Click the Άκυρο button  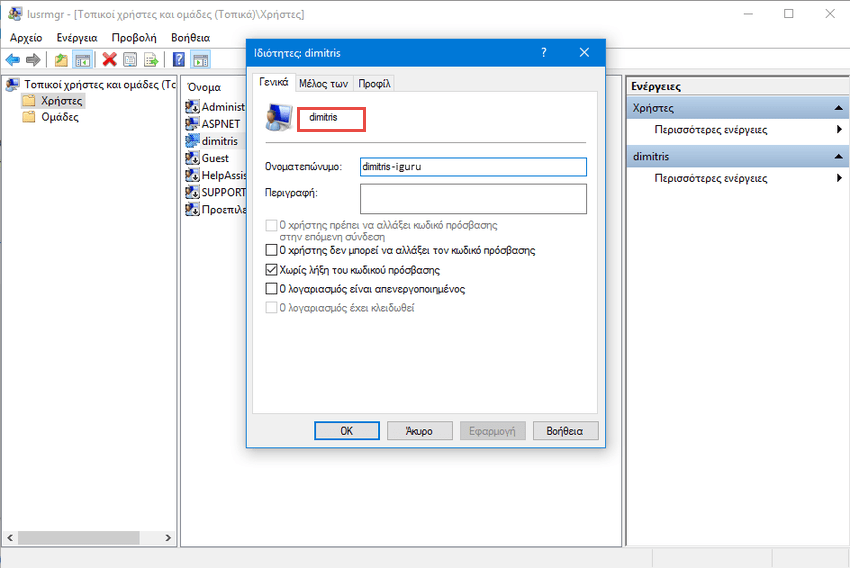[x=419, y=431]
